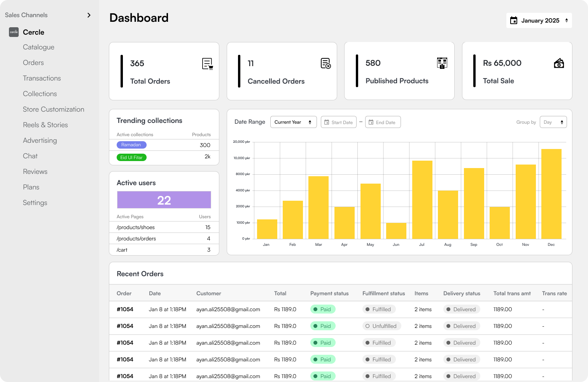Open the Current Year date range dropdown
Viewport: 588px width, 382px height.
pyautogui.click(x=293, y=122)
